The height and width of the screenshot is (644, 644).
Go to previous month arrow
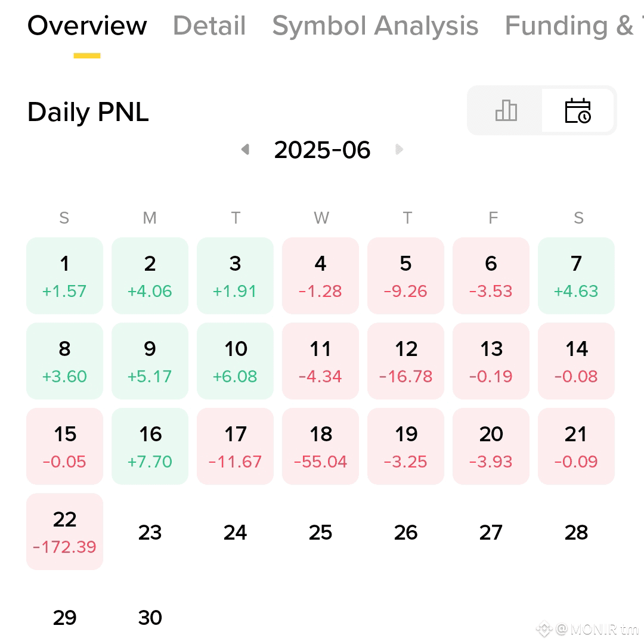246,149
